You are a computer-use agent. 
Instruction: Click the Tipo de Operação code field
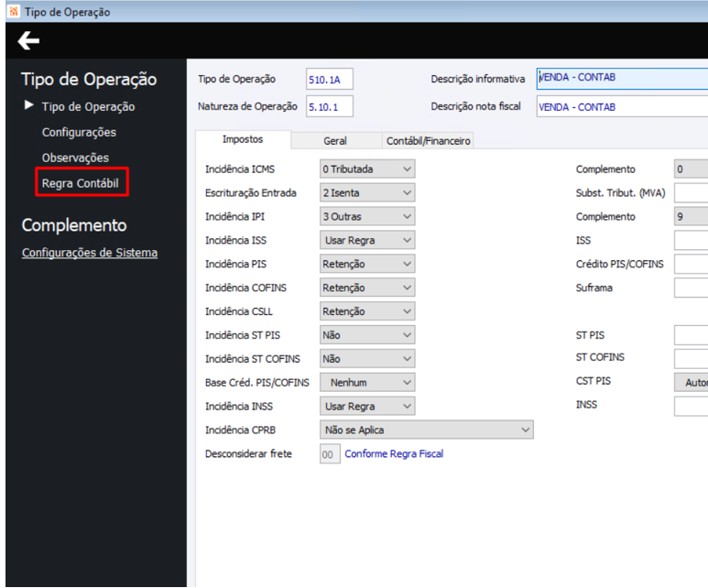[330, 80]
